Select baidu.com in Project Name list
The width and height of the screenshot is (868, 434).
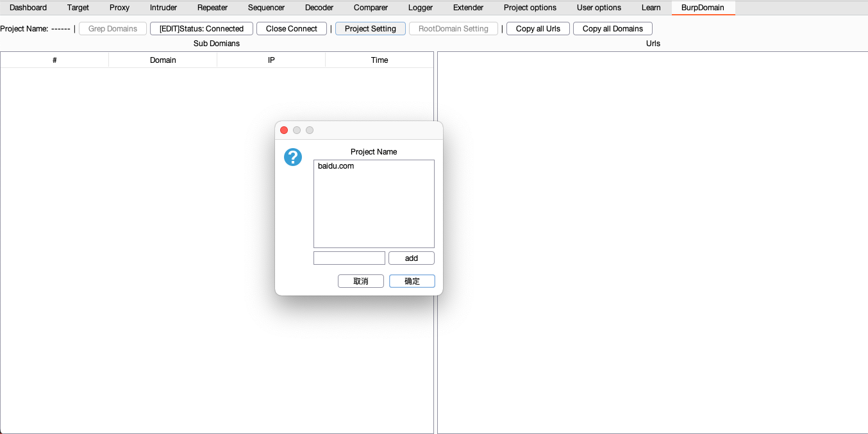374,166
